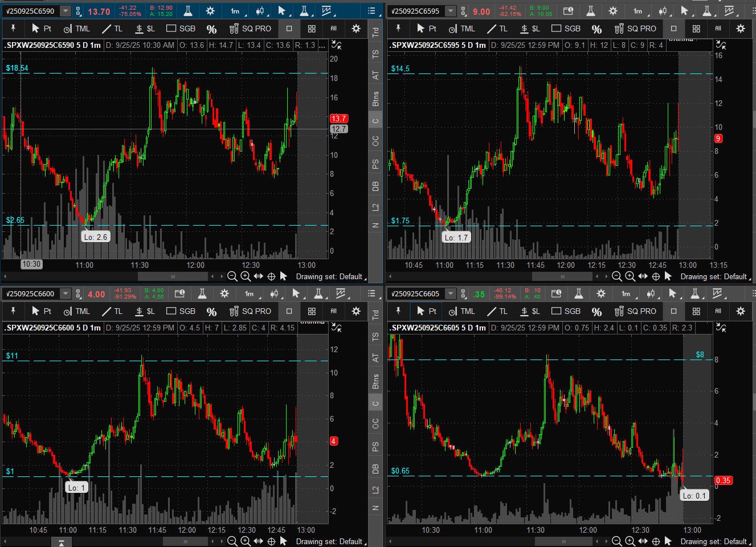This screenshot has height=547, width=756.
Task: Click the percent tool in the C6605 chart toolbar
Action: 596,312
